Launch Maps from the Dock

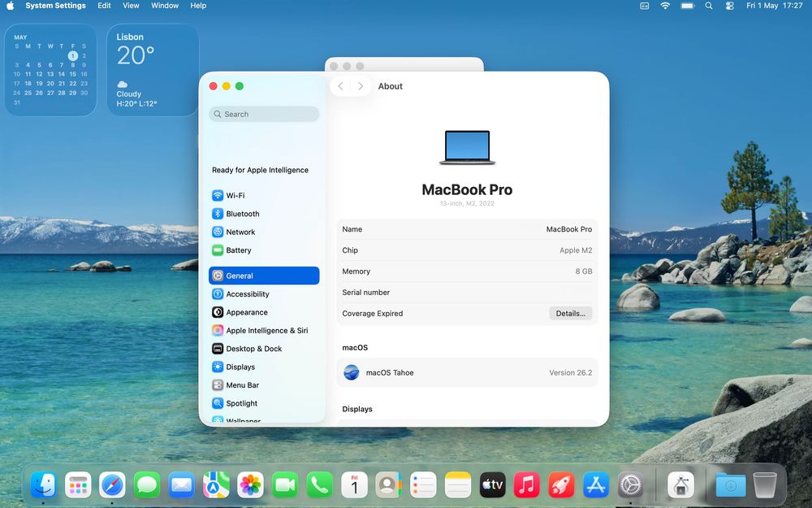click(x=216, y=485)
